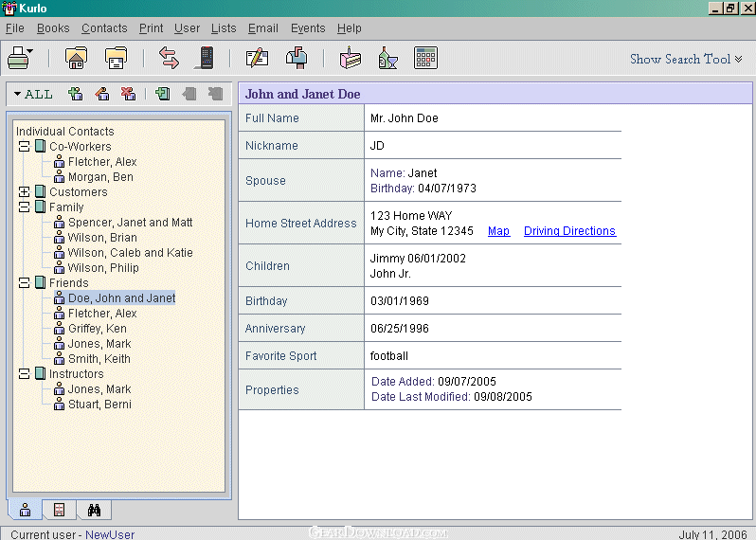Click the Individual Contacts root label
This screenshot has height=540, width=756.
point(65,131)
